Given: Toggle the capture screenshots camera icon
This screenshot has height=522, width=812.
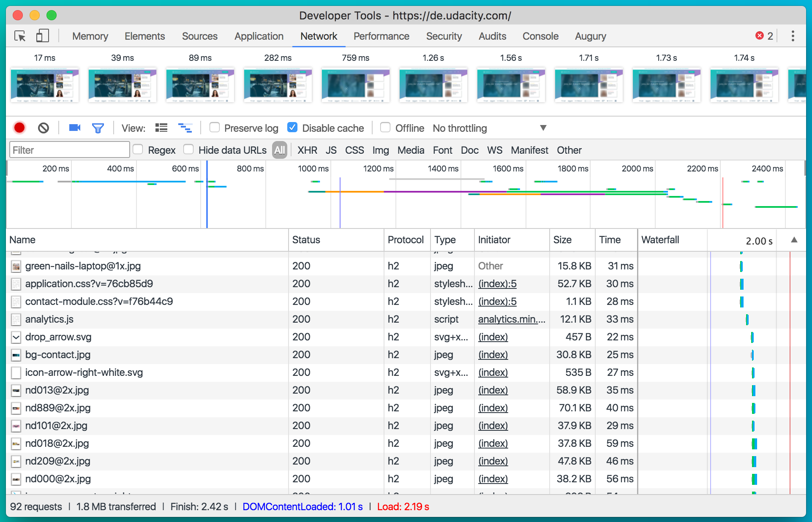Looking at the screenshot, I should pos(75,128).
